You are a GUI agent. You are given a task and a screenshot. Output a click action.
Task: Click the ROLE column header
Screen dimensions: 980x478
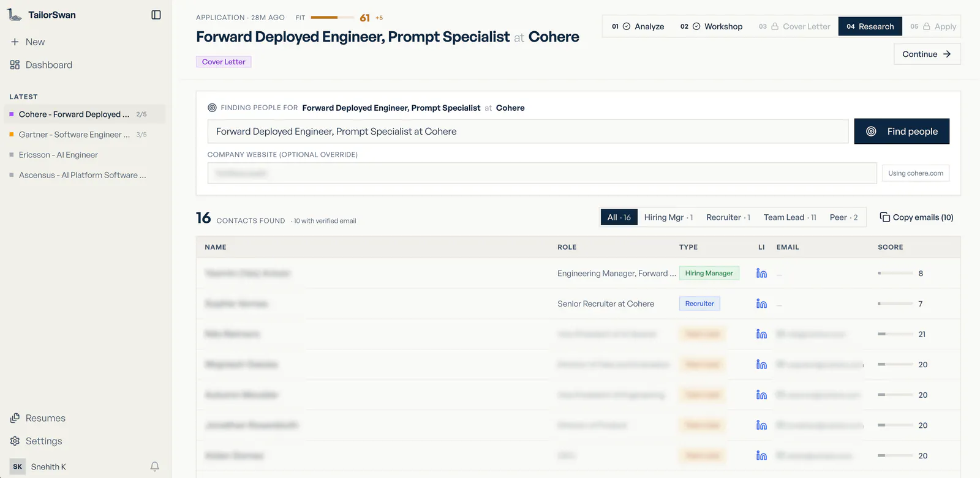point(567,247)
